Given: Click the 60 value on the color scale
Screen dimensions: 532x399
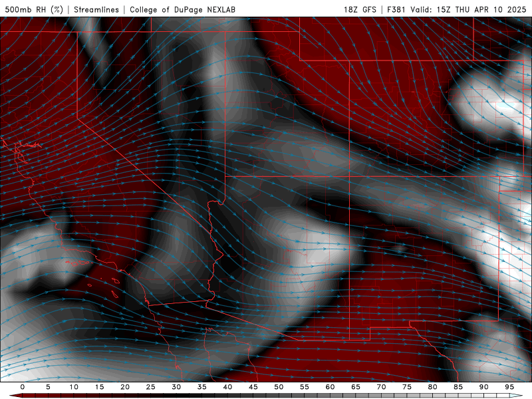Looking at the screenshot, I should (x=330, y=387).
